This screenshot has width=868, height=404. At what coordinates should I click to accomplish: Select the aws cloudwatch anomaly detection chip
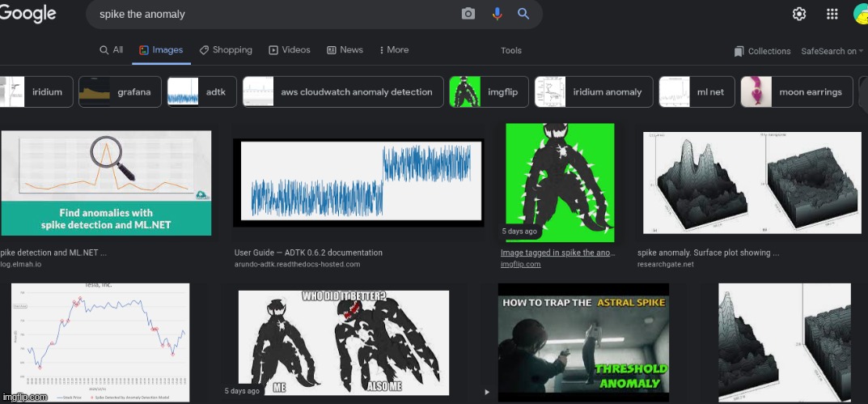coord(343,92)
